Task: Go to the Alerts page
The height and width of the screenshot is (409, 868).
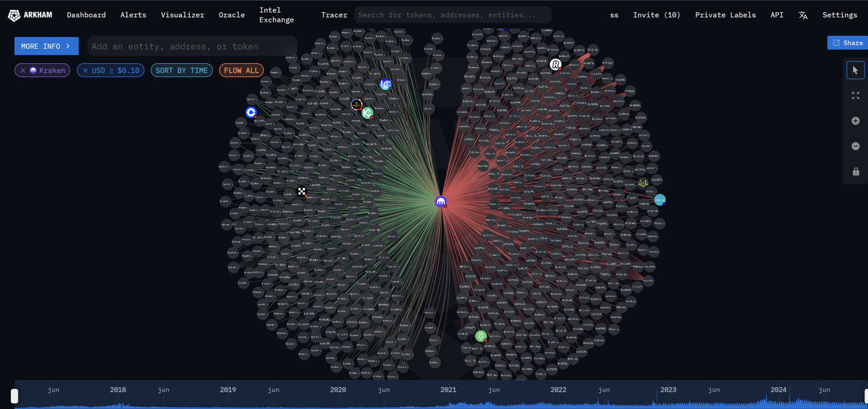Action: point(133,15)
